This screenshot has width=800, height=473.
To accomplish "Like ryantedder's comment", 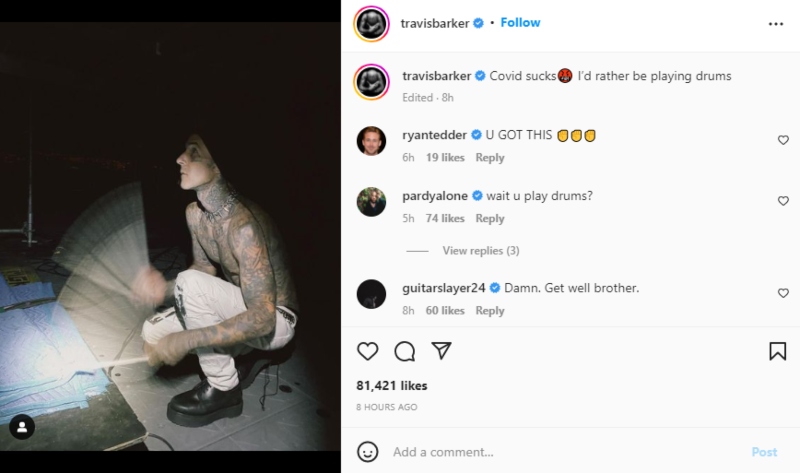I will coord(783,141).
